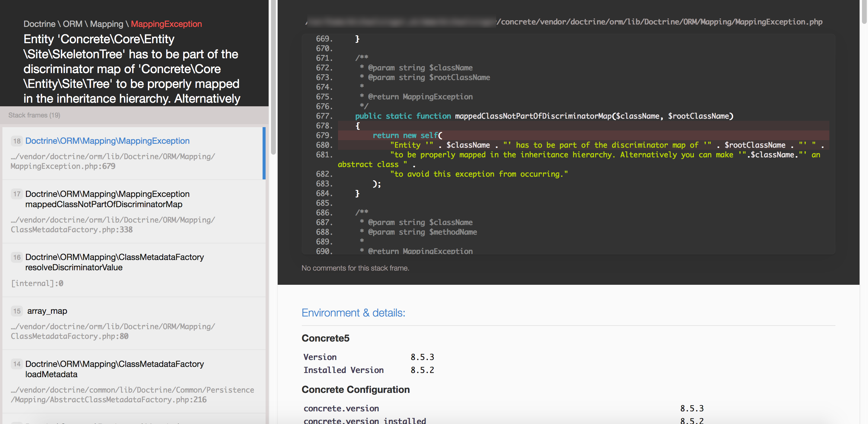Screen dimensions: 868x424
Task: Click the Concrete Configuration heading
Action: pyautogui.click(x=356, y=390)
